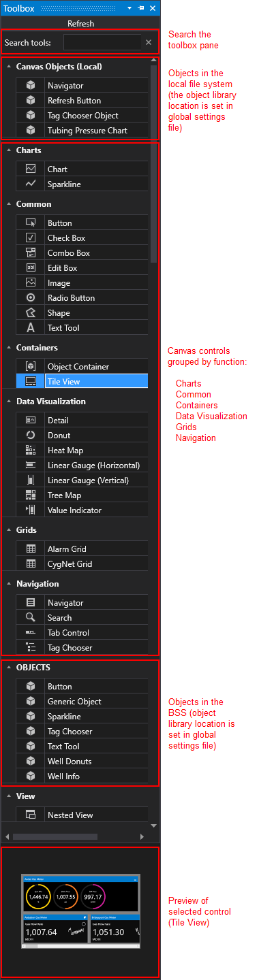Click the Refresh Button object cube icon
The height and width of the screenshot is (980, 259).
coord(30,101)
